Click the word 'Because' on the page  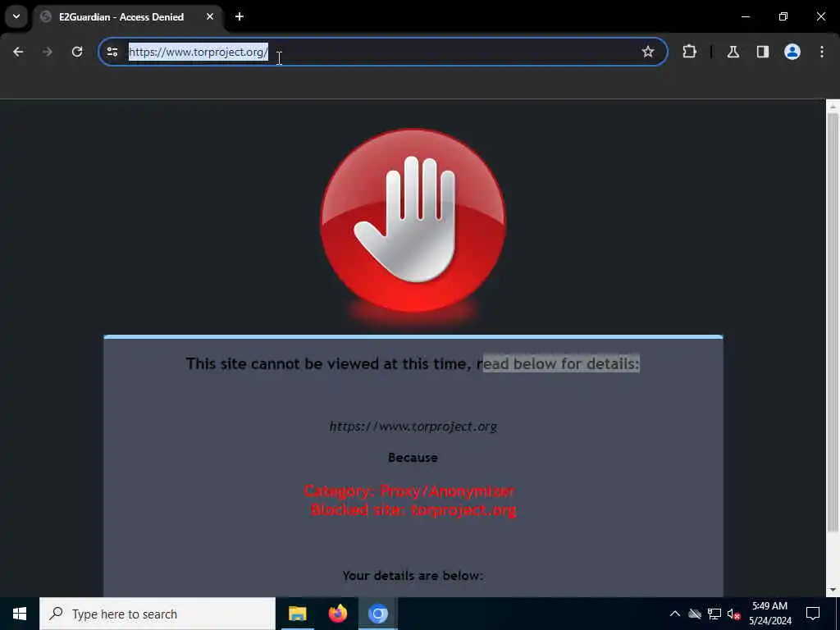(x=413, y=458)
